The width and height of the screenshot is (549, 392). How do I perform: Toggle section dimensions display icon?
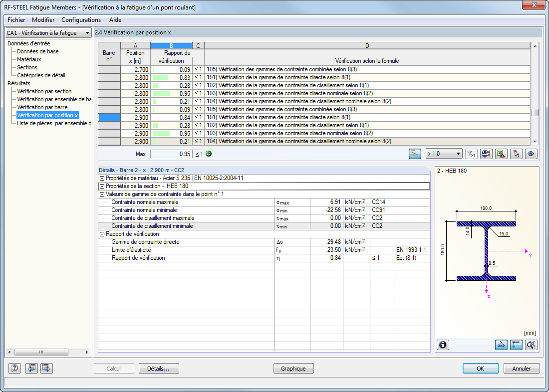tap(502, 345)
